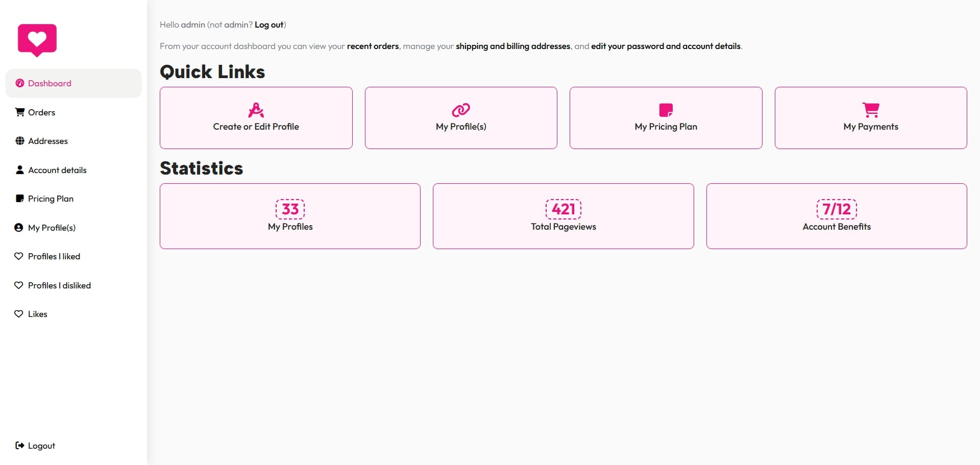980x465 pixels.
Task: Open Dashboard in the sidebar menu
Action: (x=50, y=83)
